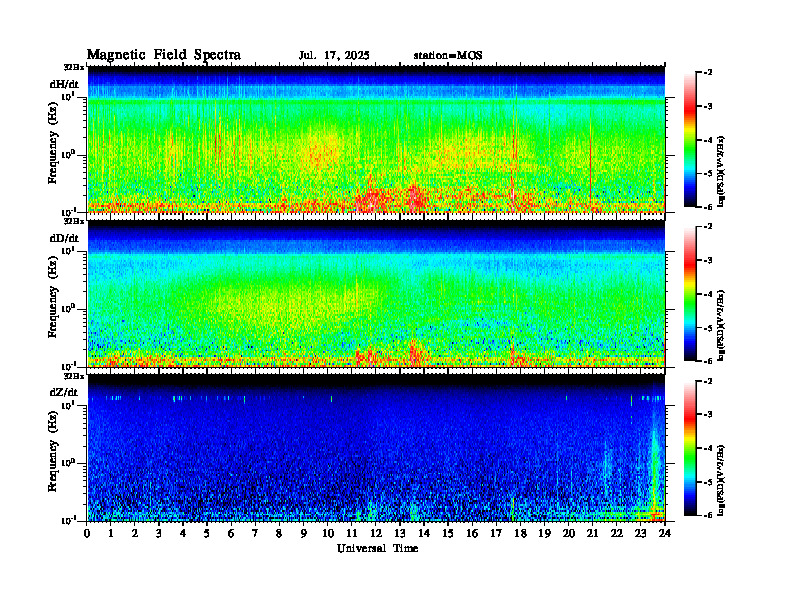The height and width of the screenshot is (612, 792).
Task: Click the 10^1 frequency tick of dD/dt panel
Action: tap(68, 251)
